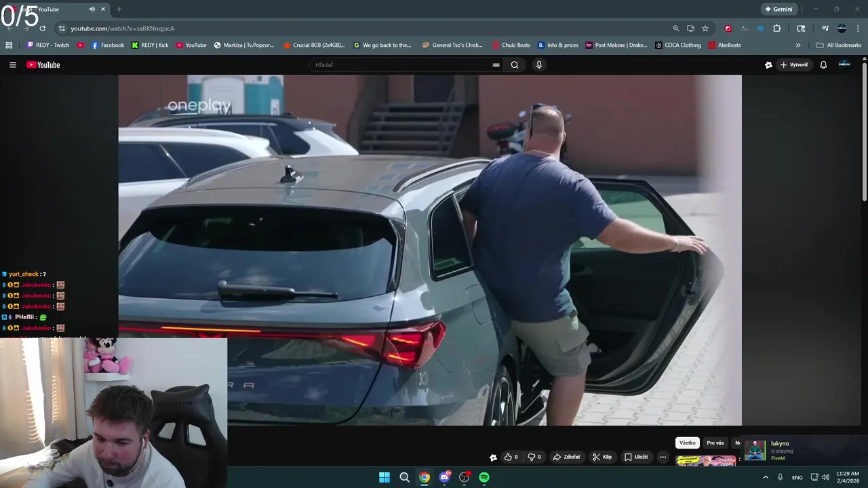Open Chrome media controls icon

click(825, 28)
